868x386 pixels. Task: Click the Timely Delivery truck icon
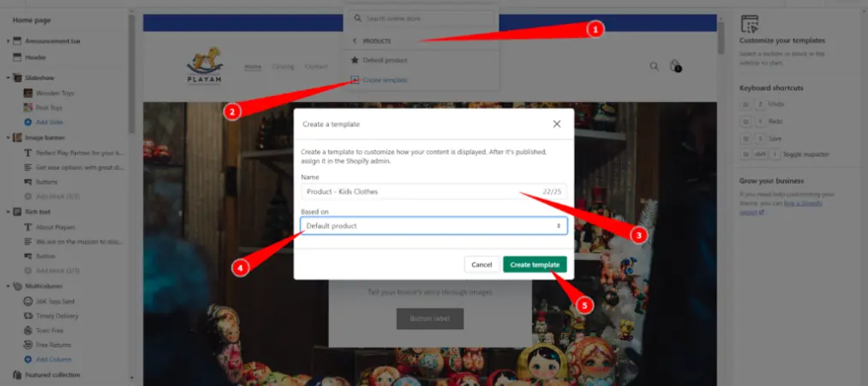coord(27,316)
